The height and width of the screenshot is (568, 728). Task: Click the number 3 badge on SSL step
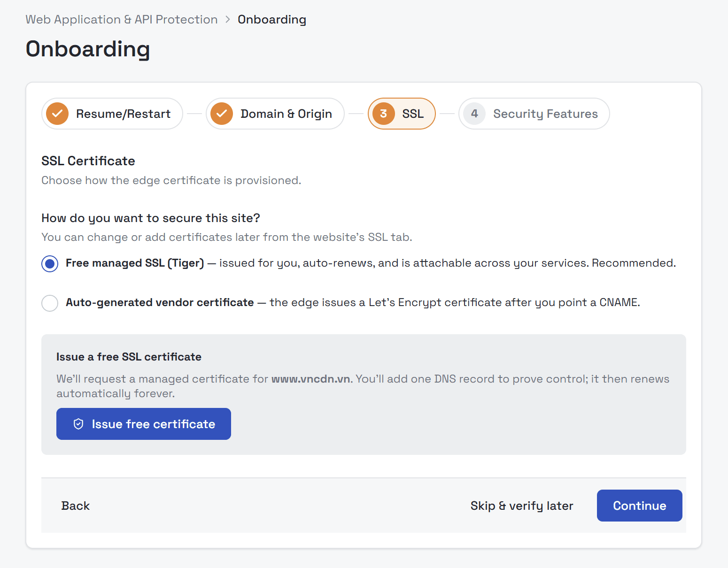pyautogui.click(x=384, y=114)
